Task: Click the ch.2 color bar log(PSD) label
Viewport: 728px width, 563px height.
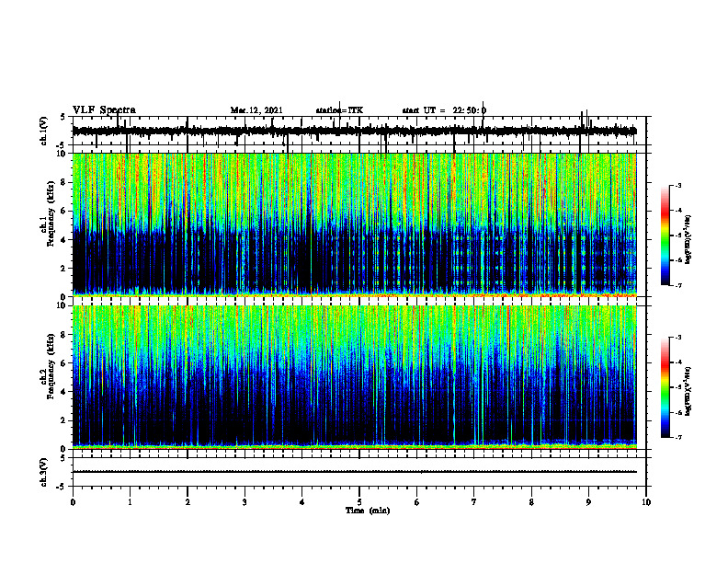Action: click(688, 391)
